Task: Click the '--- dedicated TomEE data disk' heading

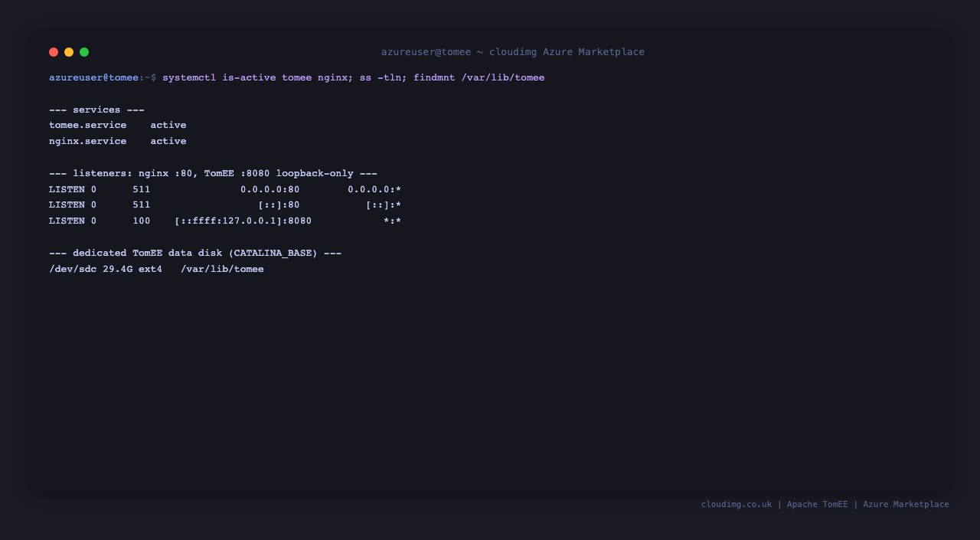Action: [x=195, y=253]
